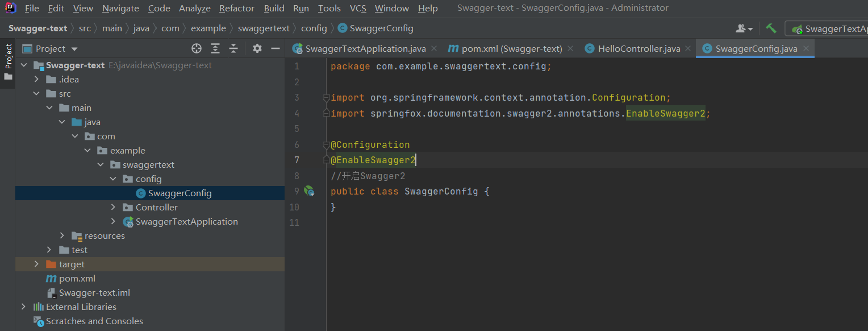Expand External Libraries
This screenshot has height=331, width=868.
click(x=24, y=307)
